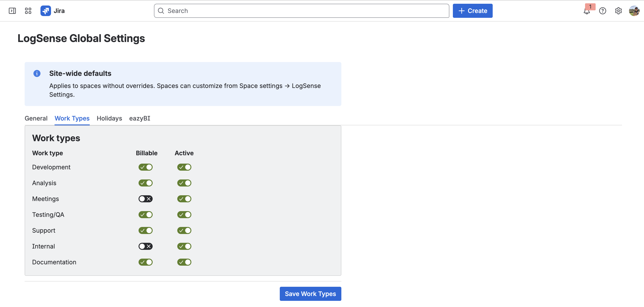Disable Billable for Analysis
The height and width of the screenshot is (307, 644).
[x=146, y=183]
